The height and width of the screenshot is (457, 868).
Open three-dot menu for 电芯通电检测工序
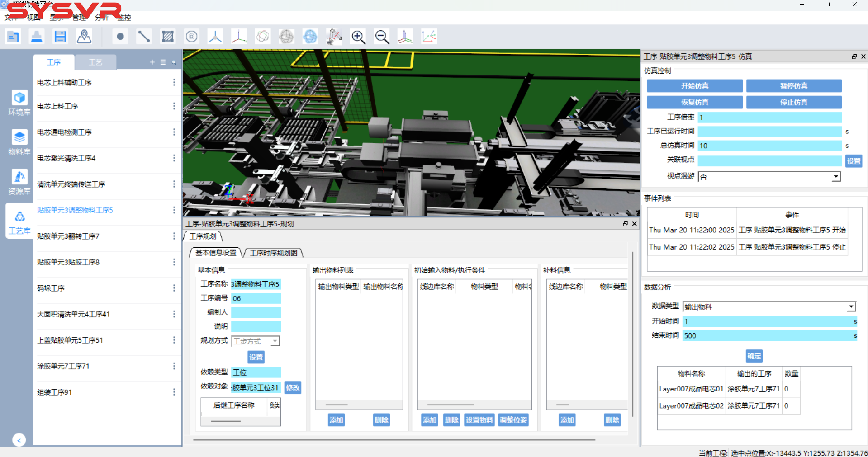pyautogui.click(x=174, y=132)
